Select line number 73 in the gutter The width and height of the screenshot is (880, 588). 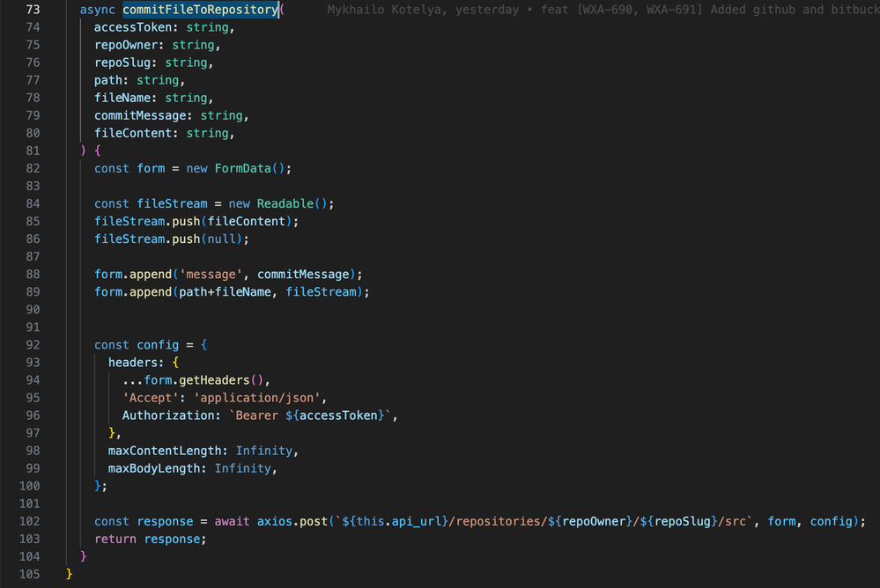pos(33,9)
